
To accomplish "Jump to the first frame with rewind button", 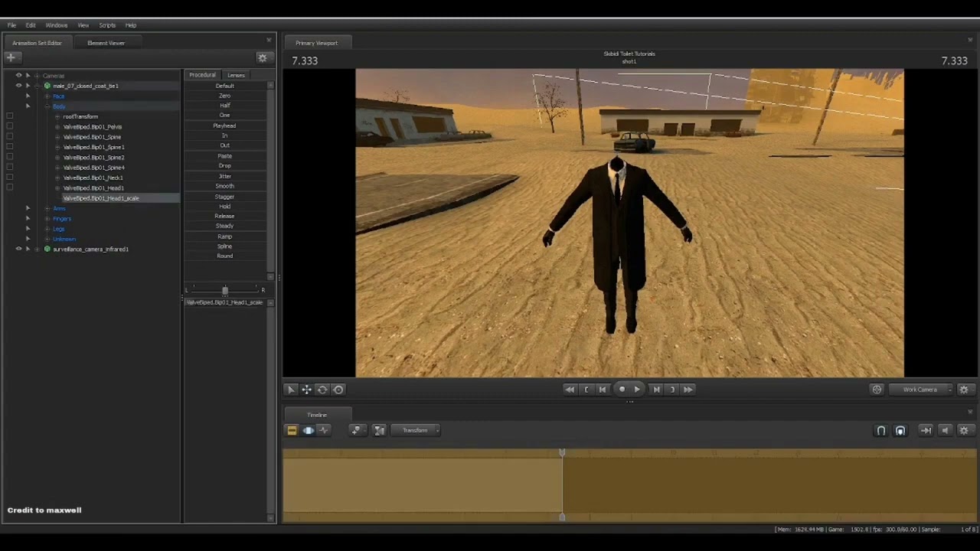I will click(x=570, y=390).
